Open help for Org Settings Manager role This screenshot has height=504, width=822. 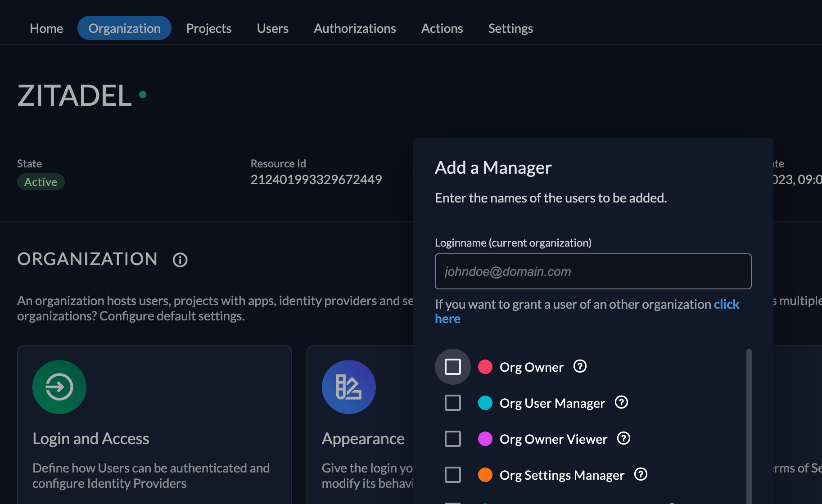641,474
